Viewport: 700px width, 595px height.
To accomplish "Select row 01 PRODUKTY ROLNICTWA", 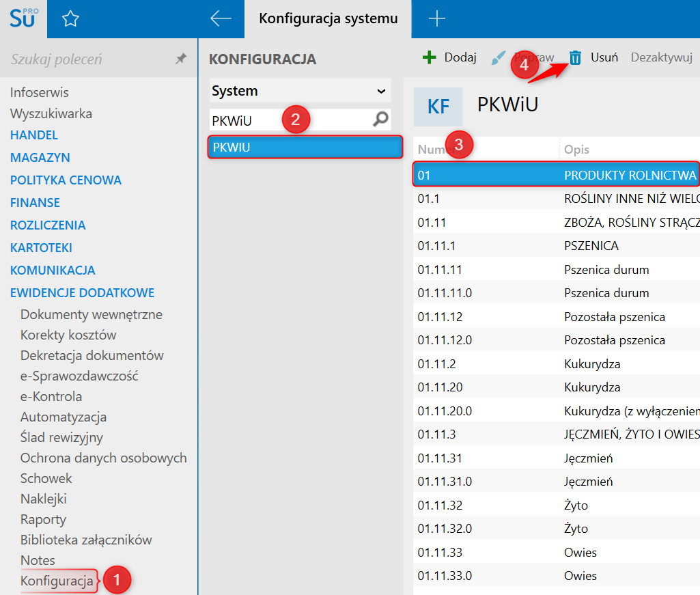I will [557, 175].
